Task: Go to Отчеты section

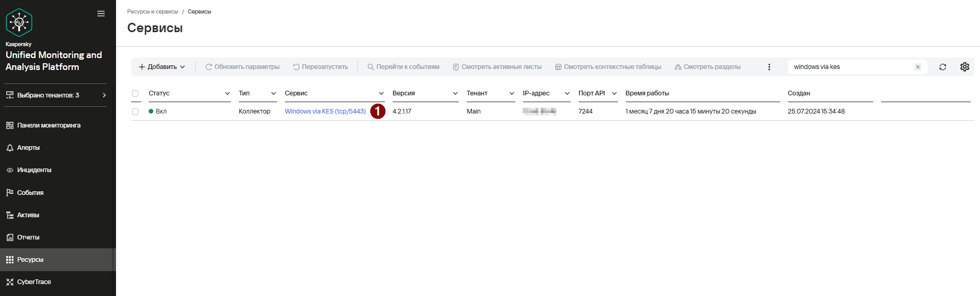Action: coord(28,237)
